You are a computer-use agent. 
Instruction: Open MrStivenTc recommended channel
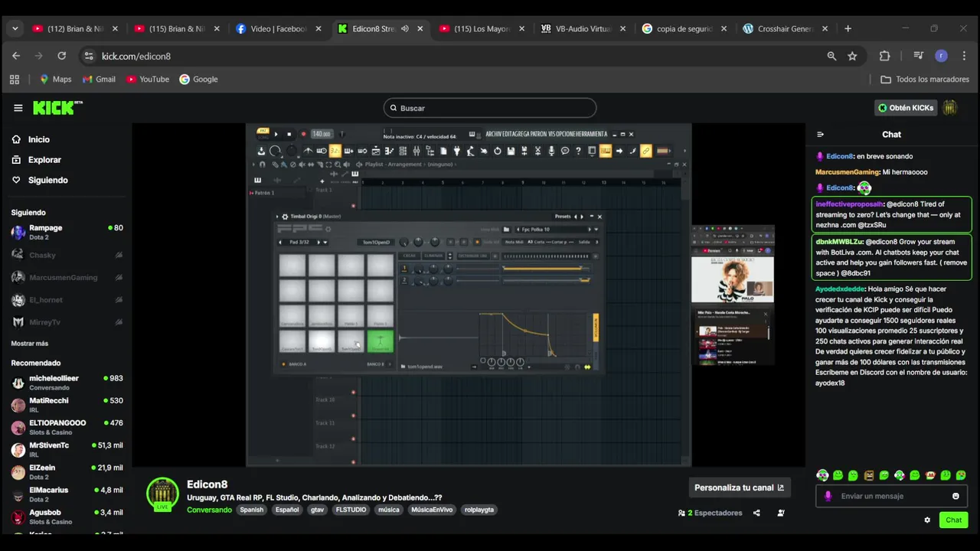67,449
